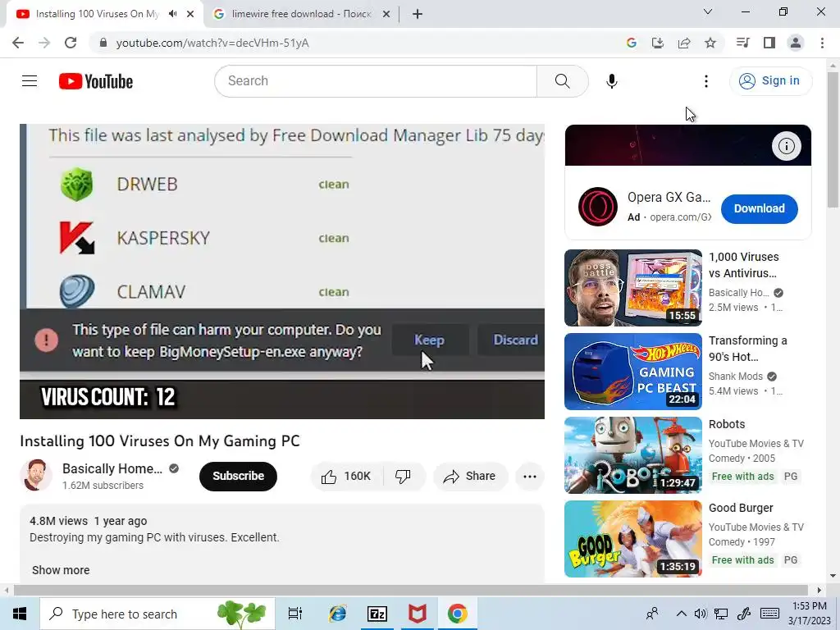Show hidden system tray icons chevron

tap(681, 614)
